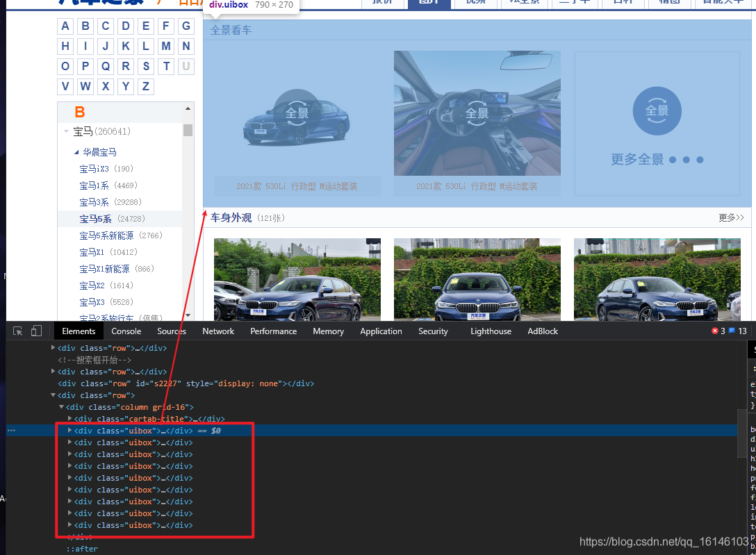The width and height of the screenshot is (756, 555).
Task: Select the div with id s2227
Action: [186, 383]
